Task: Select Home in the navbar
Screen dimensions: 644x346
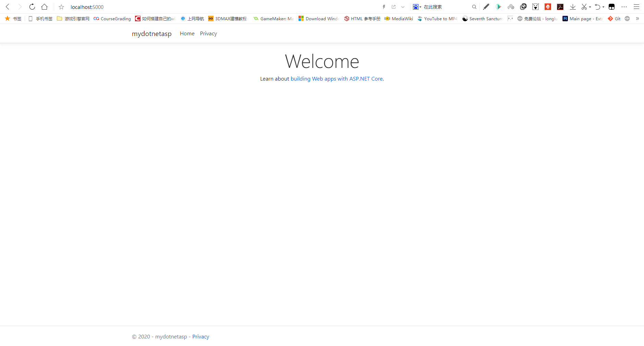Action: [x=187, y=34]
